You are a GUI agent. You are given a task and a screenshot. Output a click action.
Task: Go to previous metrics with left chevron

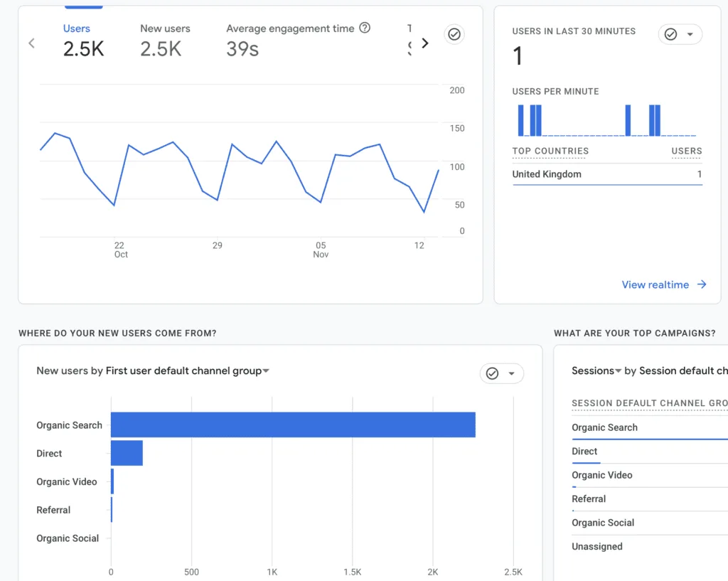click(31, 43)
